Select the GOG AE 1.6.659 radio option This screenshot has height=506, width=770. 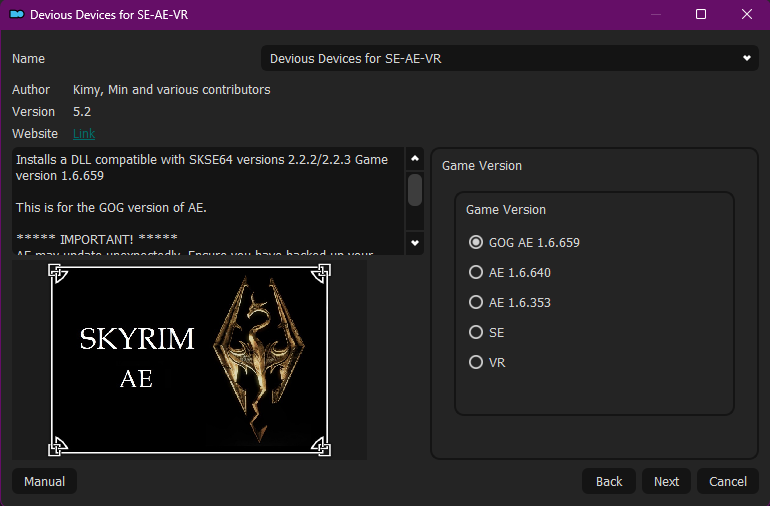coord(524,242)
